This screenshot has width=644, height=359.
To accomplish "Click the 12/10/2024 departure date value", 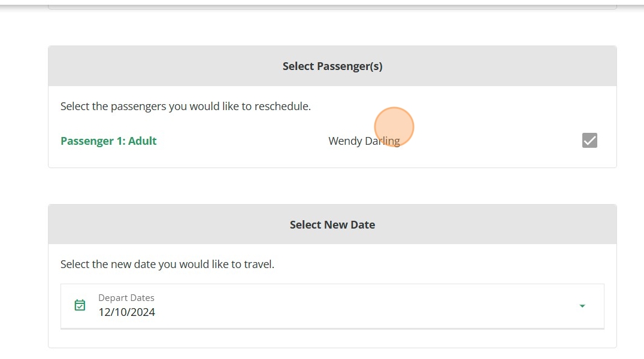I will point(127,312).
